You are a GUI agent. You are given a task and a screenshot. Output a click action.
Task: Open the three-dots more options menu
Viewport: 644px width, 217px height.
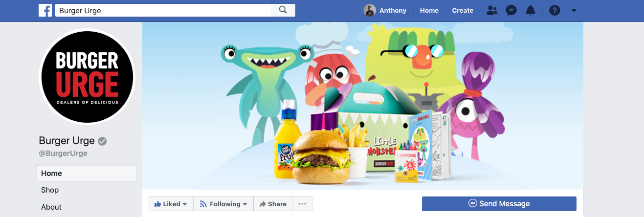302,204
